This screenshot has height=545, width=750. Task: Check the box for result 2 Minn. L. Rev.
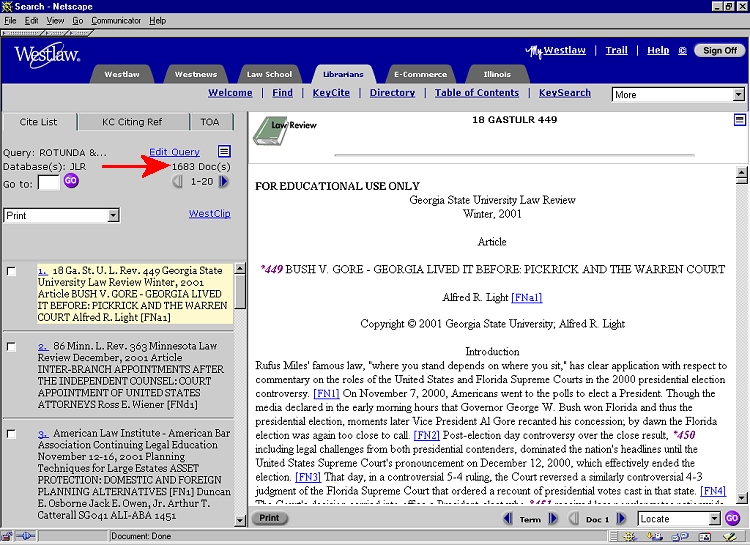(x=11, y=347)
